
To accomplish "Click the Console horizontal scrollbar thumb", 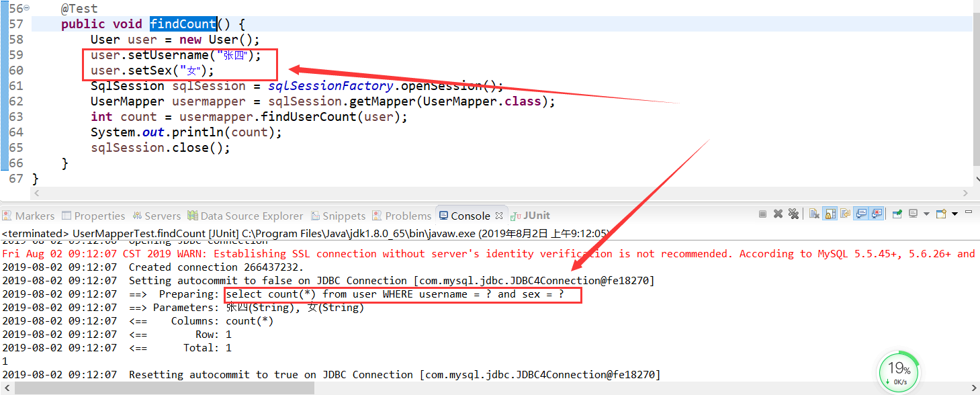I will [165, 389].
